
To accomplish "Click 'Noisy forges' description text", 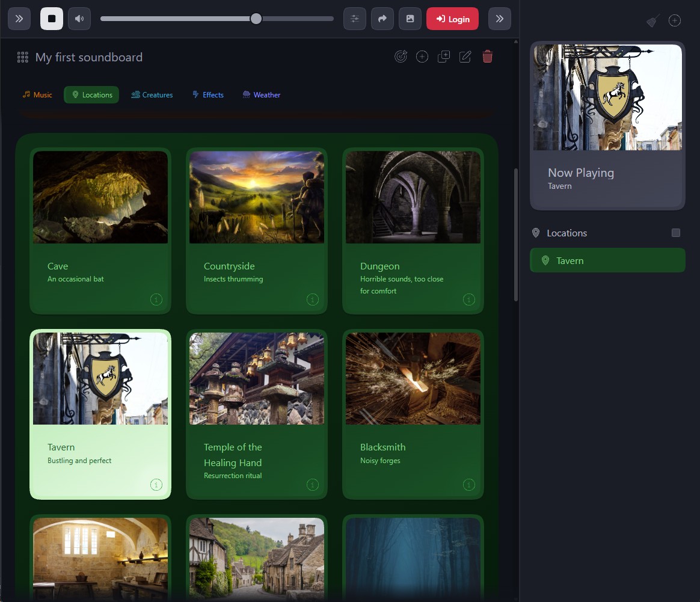I will click(x=380, y=461).
